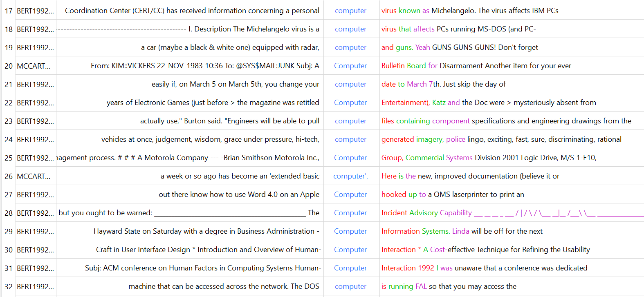Open the "Computer" keyword hit in row 28
This screenshot has height=297, width=644.
pyautogui.click(x=350, y=213)
